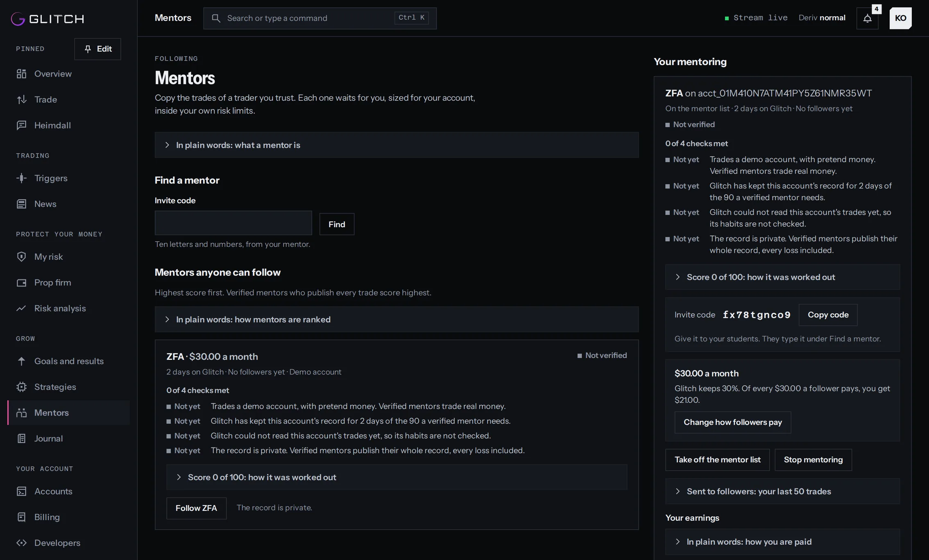Image resolution: width=929 pixels, height=560 pixels.
Task: Click Copy code button
Action: click(x=828, y=315)
